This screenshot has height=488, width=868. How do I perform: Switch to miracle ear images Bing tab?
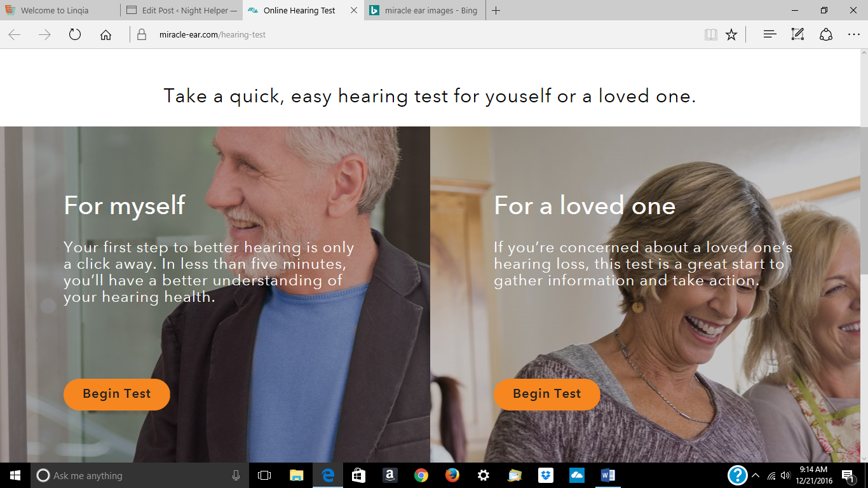click(425, 10)
